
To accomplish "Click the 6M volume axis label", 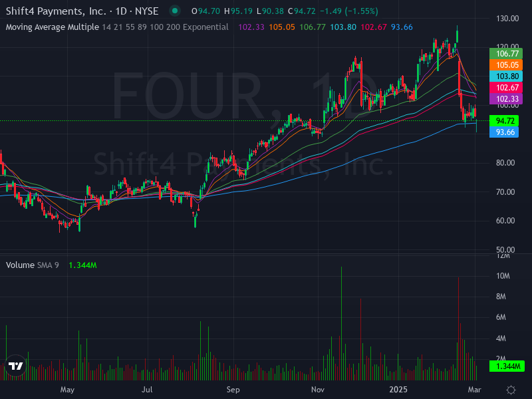I will [x=501, y=317].
